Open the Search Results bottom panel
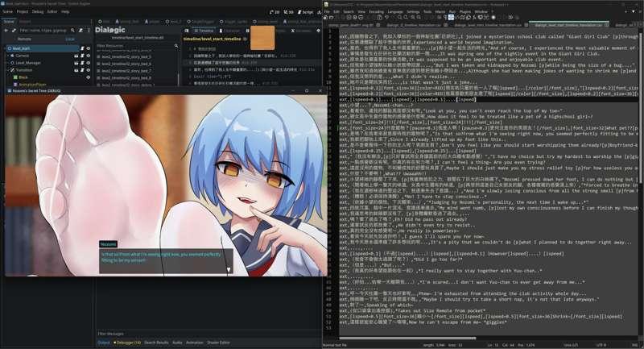 pos(156,343)
